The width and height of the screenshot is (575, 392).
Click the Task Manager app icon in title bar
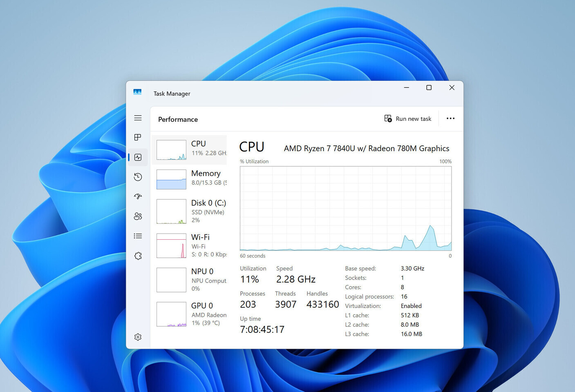[137, 92]
